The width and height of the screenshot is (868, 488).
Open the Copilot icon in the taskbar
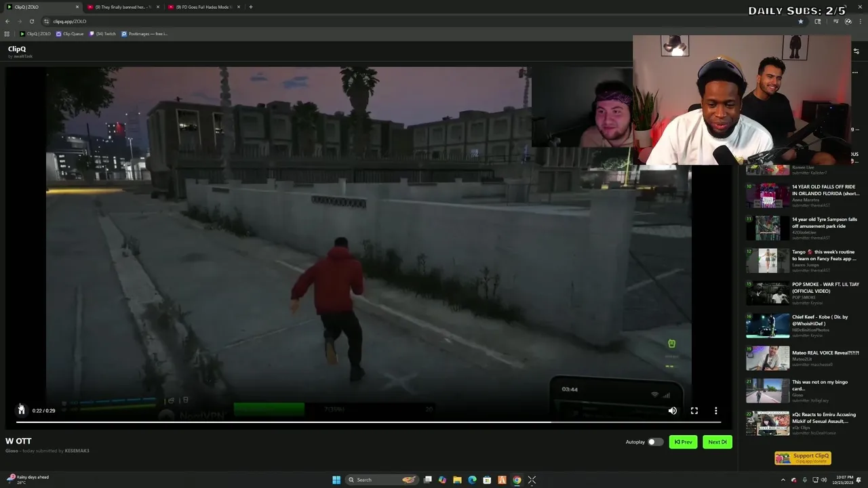pos(443,480)
